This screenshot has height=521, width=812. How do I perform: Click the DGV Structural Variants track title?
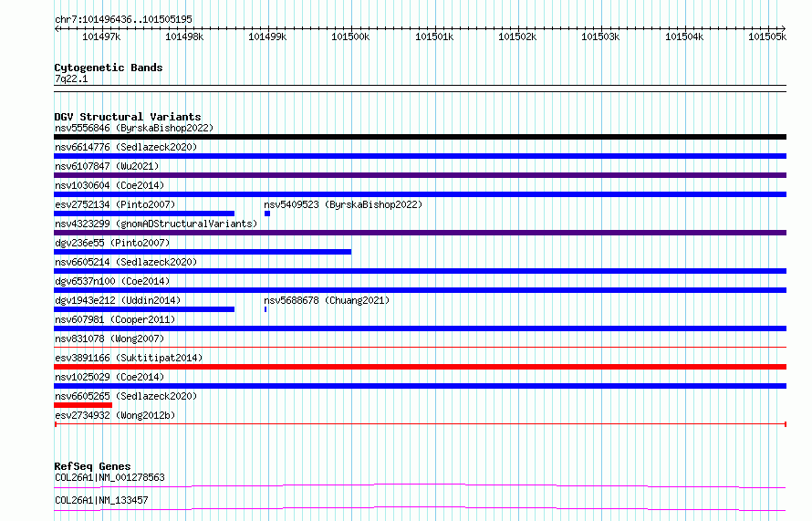128,117
